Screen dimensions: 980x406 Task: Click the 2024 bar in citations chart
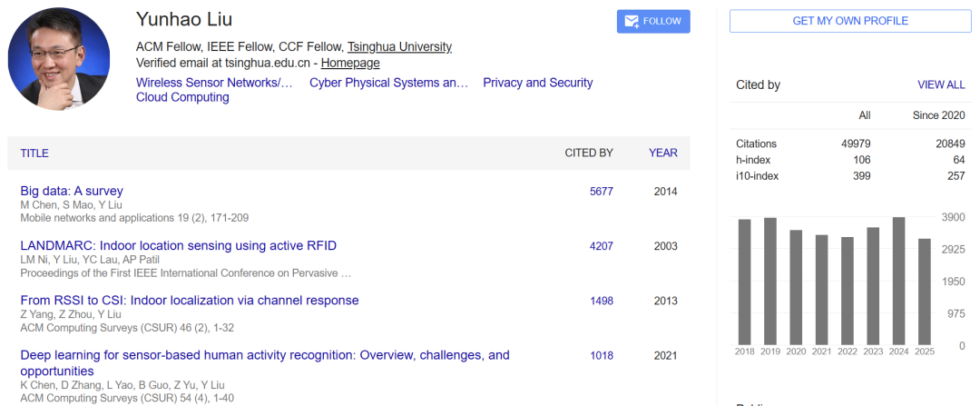[899, 280]
